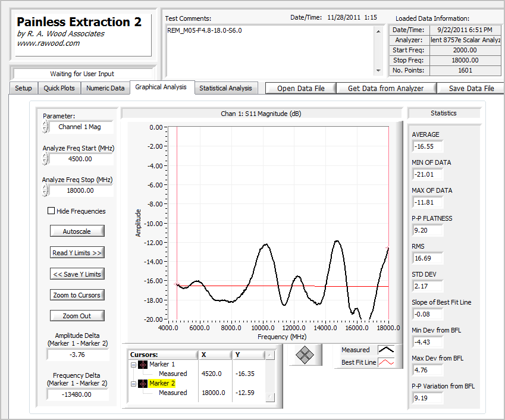The height and width of the screenshot is (420, 505).
Task: Click Marker 2 X value 18000.0
Action: [214, 393]
